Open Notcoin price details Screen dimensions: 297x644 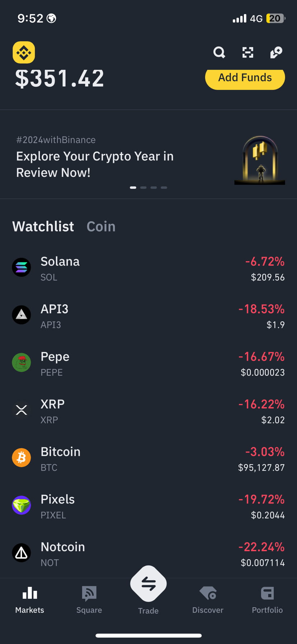coord(148,553)
